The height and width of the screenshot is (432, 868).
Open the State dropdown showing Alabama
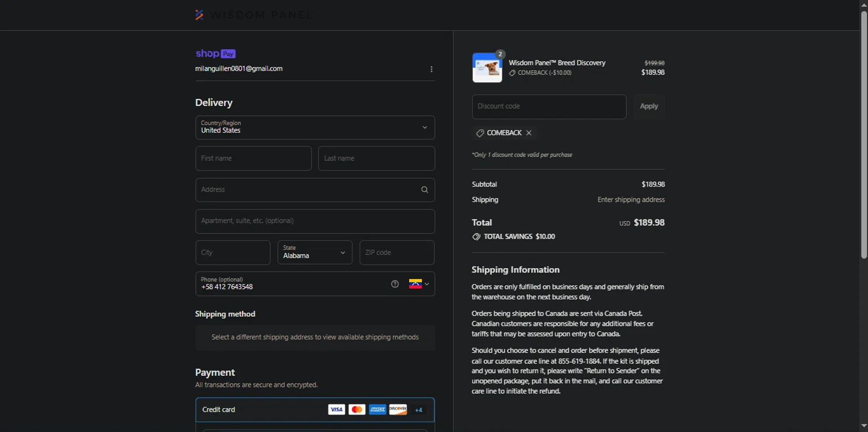[315, 252]
